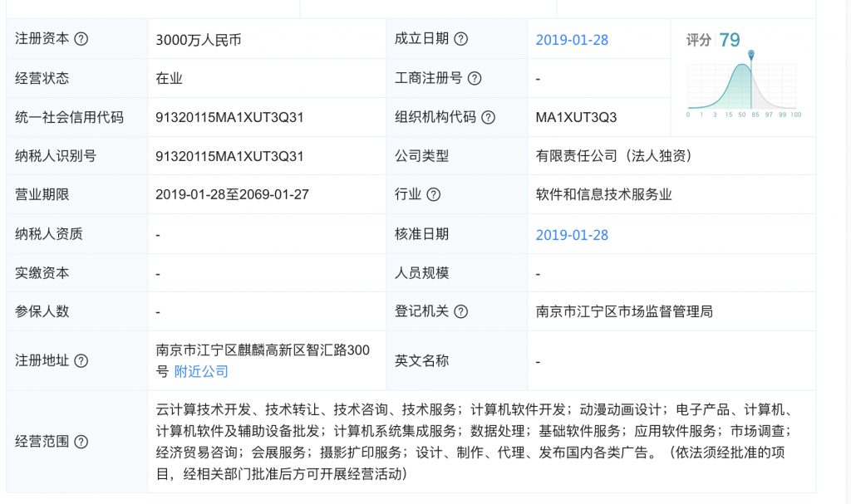
Task: Open the help icon next to 注册地址
Action: coord(81,361)
